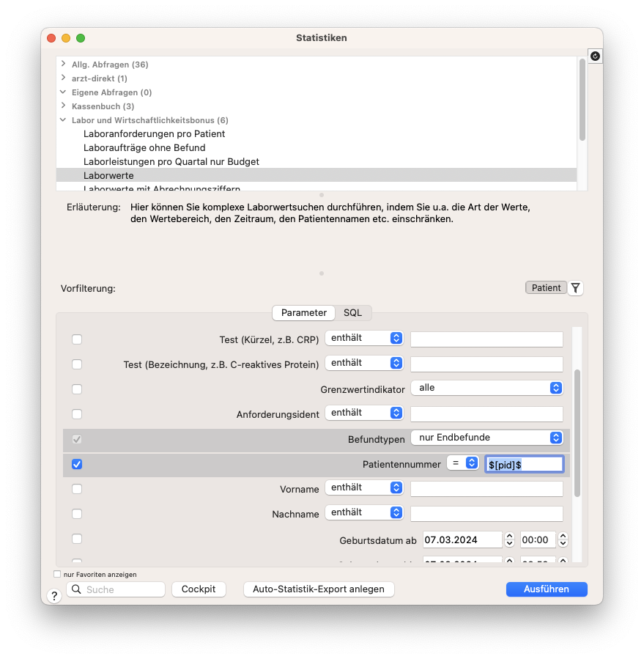The width and height of the screenshot is (644, 659).
Task: Click the Nachname text field
Action: pyautogui.click(x=487, y=514)
